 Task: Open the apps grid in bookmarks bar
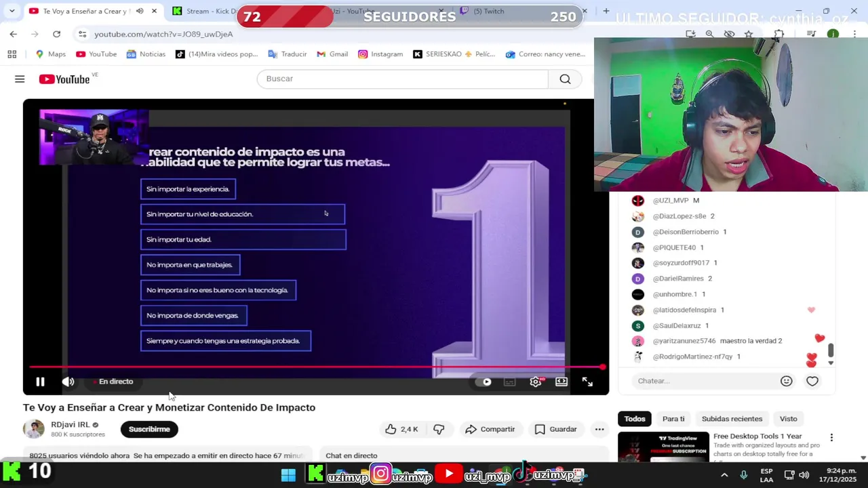click(12, 54)
